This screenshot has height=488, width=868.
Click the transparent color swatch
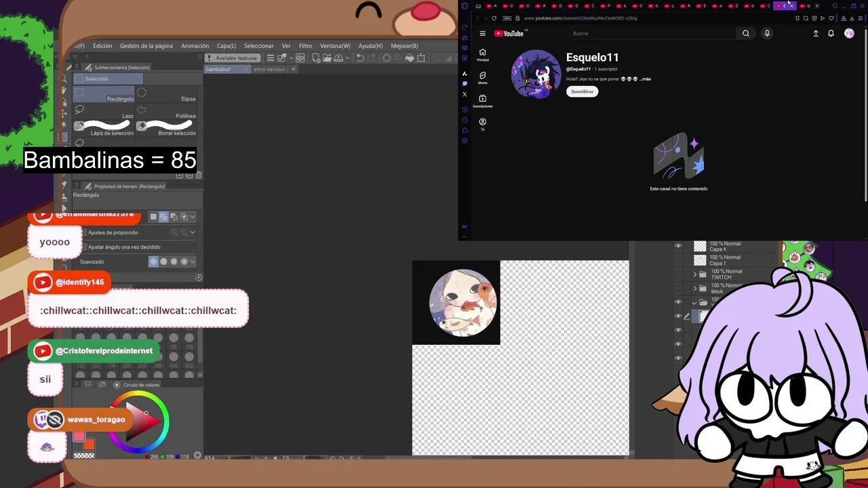point(84,455)
